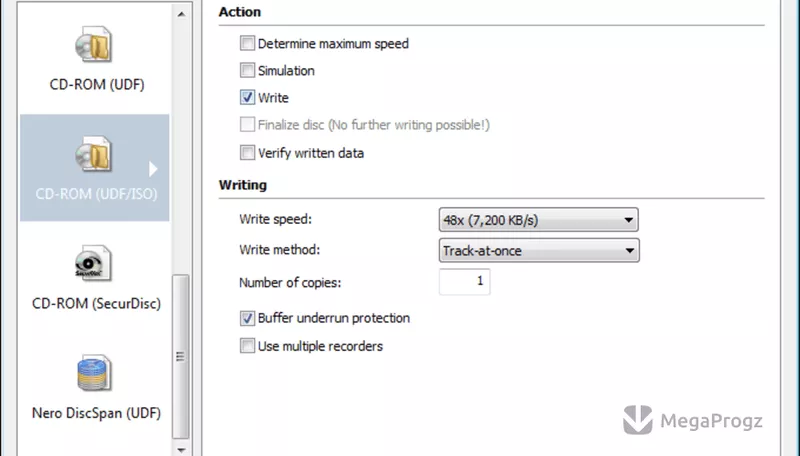
Task: Click the CD-ROM (UDF/ISO) label
Action: pos(96,194)
